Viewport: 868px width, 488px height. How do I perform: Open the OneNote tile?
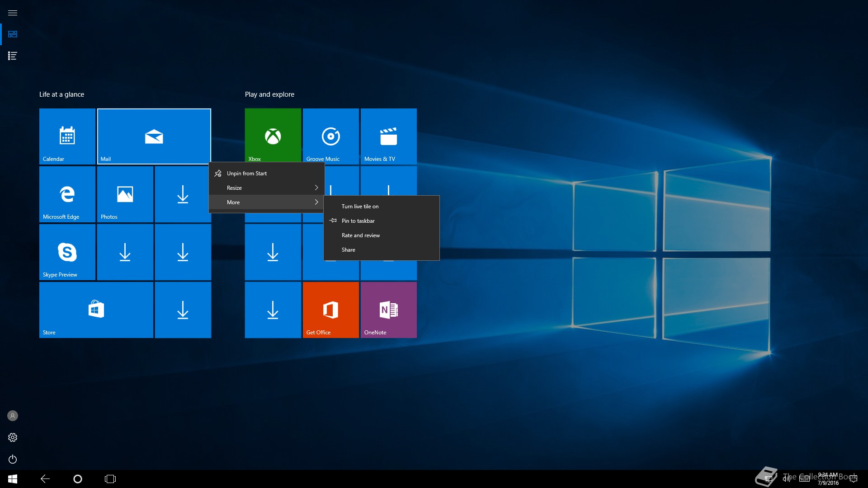tap(388, 310)
